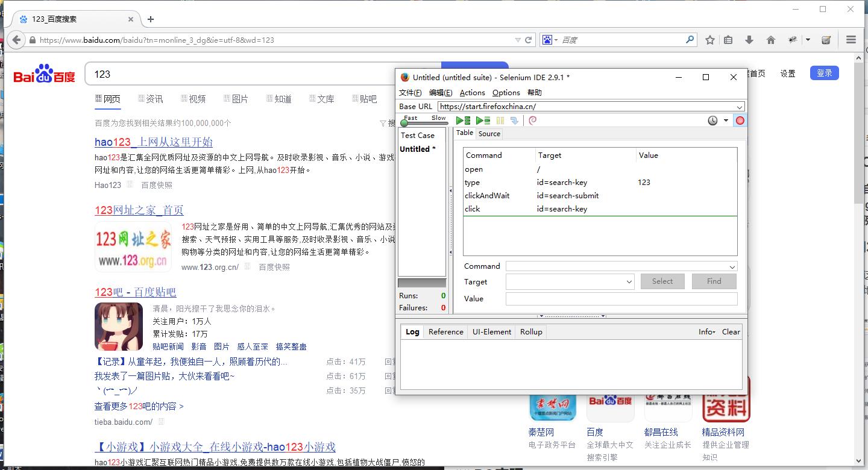Expand the Command combo box dropdown
Screen dimensions: 868x470
[732, 266]
